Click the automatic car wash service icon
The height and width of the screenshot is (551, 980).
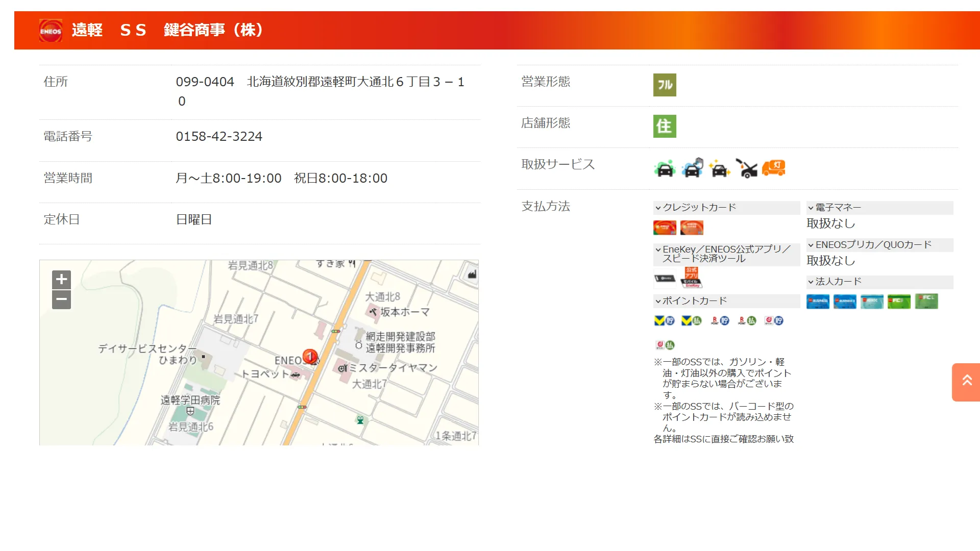665,168
